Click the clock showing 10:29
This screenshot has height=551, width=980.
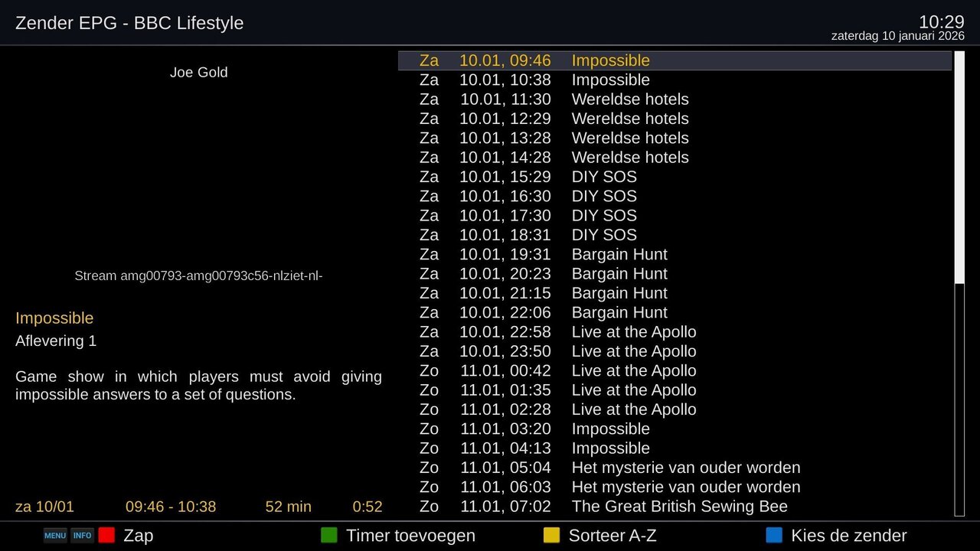[942, 21]
